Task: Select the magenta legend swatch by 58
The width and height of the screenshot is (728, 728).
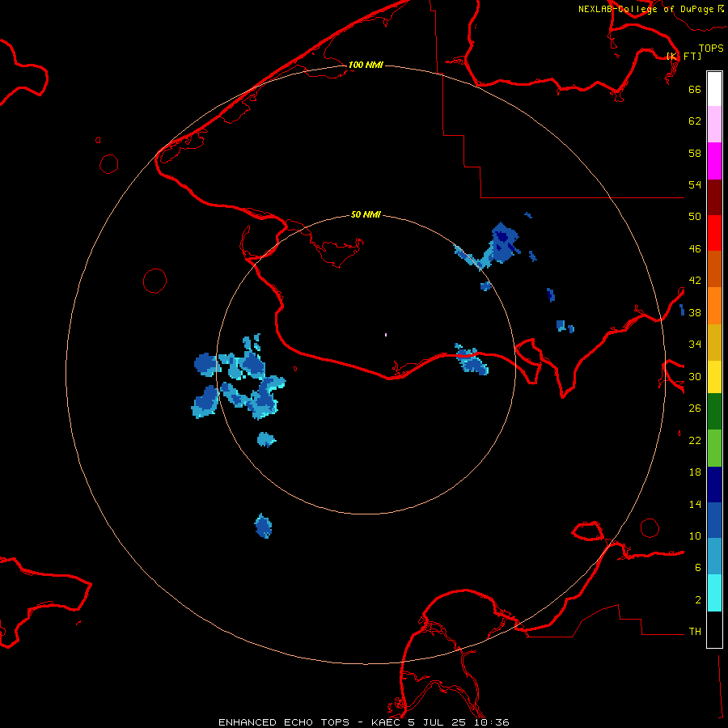Action: click(x=714, y=161)
